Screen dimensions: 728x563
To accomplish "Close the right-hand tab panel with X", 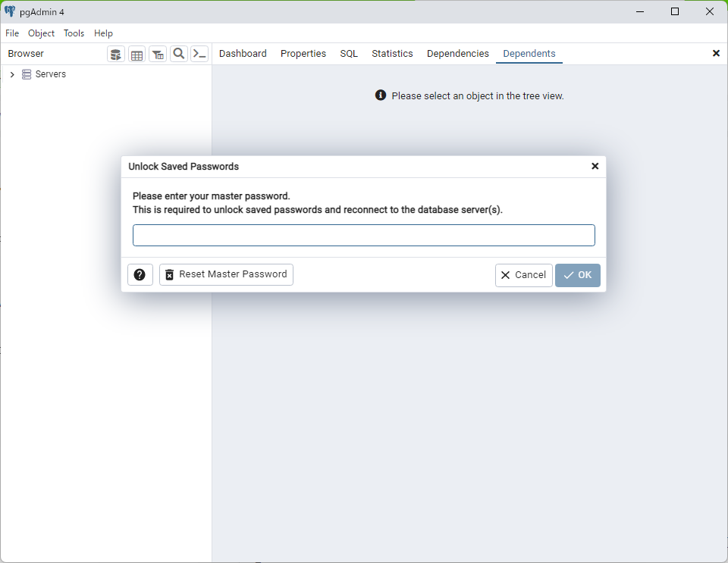I will (x=716, y=53).
